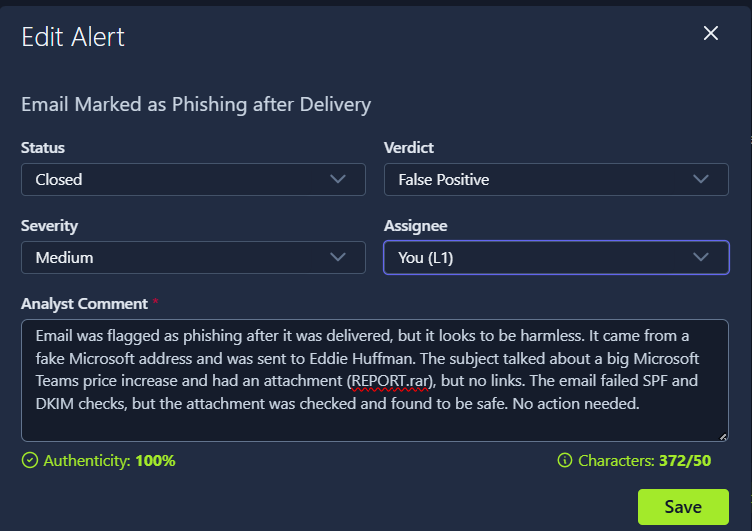Click the Analyst Comment field label
Viewport: 752px width, 531px height.
pyautogui.click(x=84, y=303)
